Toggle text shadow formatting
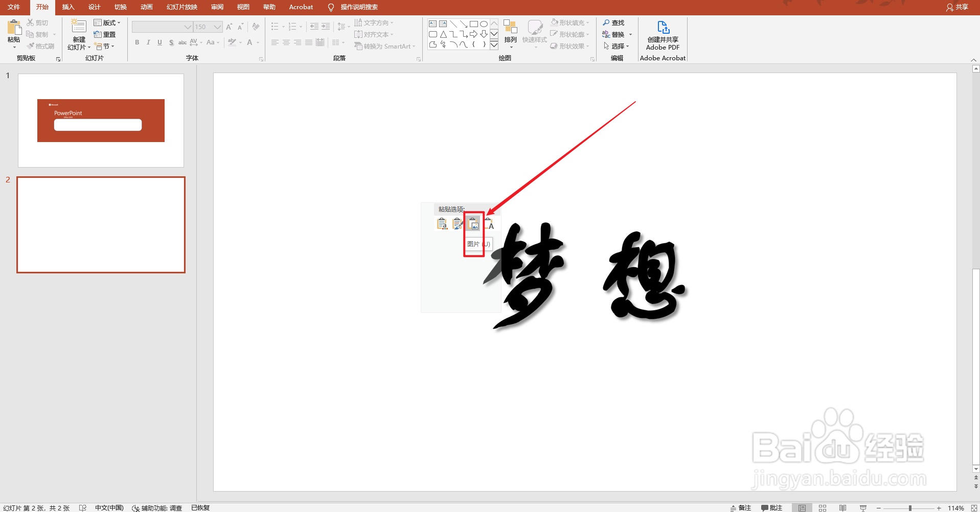Image resolution: width=980 pixels, height=512 pixels. (171, 42)
